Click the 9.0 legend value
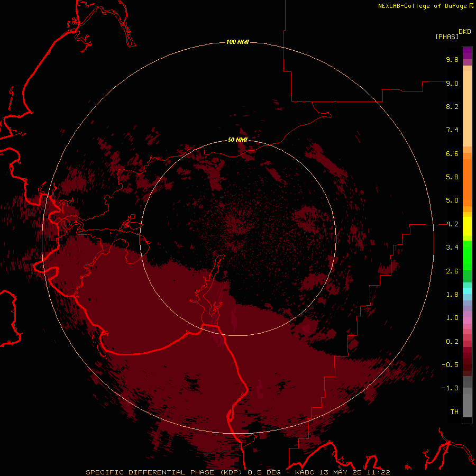The image size is (476, 476). coord(452,83)
